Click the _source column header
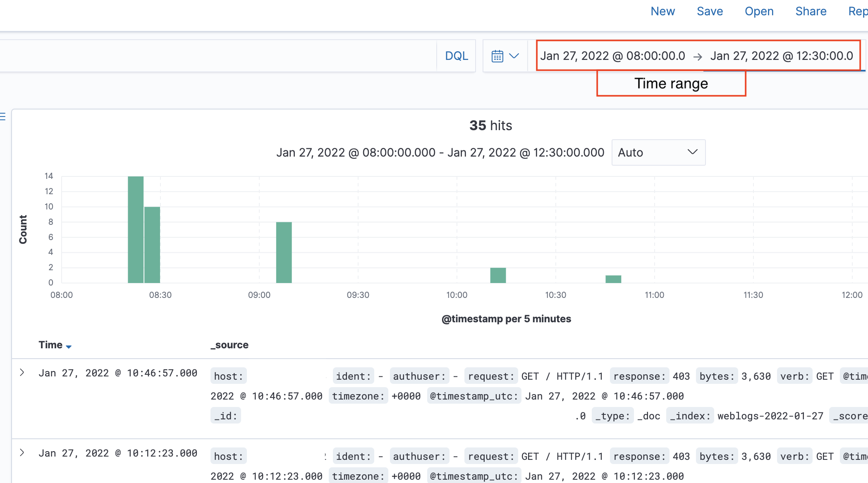Screen dimensions: 868x483 (x=230, y=345)
